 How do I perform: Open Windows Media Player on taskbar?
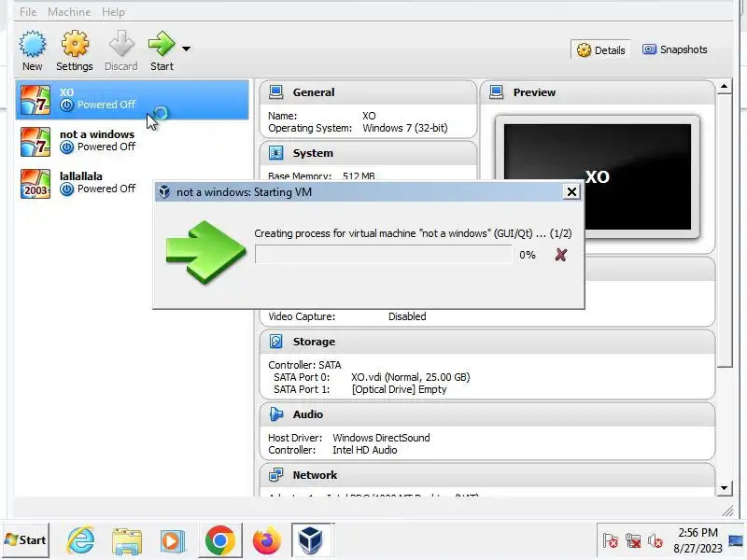(173, 541)
